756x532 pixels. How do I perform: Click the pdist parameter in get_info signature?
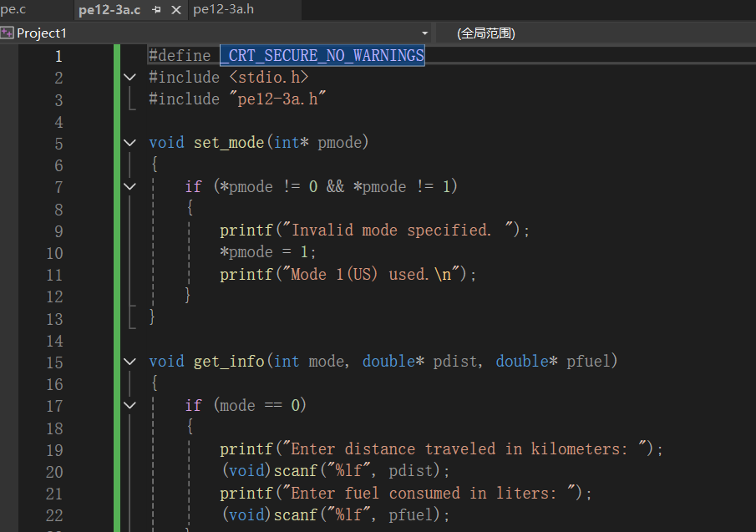455,362
